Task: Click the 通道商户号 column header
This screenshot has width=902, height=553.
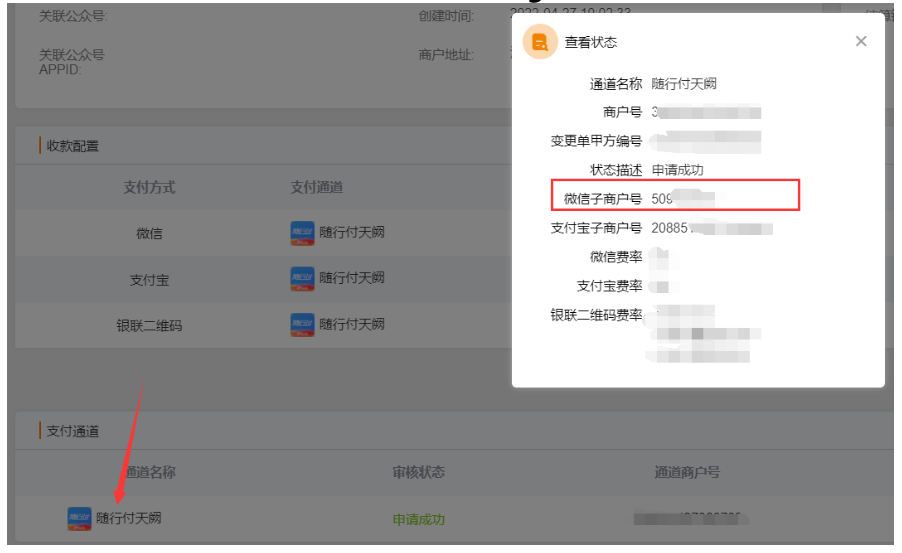Action: tap(686, 472)
